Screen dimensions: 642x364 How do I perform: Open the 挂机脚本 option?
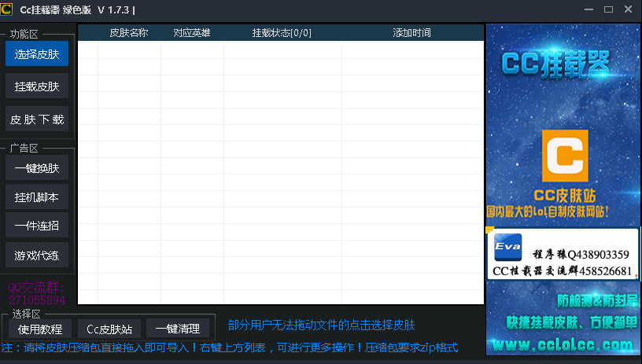click(x=37, y=197)
